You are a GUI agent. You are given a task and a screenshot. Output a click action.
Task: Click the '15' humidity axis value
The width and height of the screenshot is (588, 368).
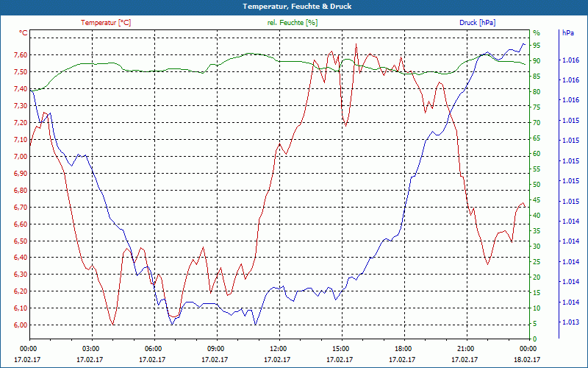pyautogui.click(x=537, y=293)
